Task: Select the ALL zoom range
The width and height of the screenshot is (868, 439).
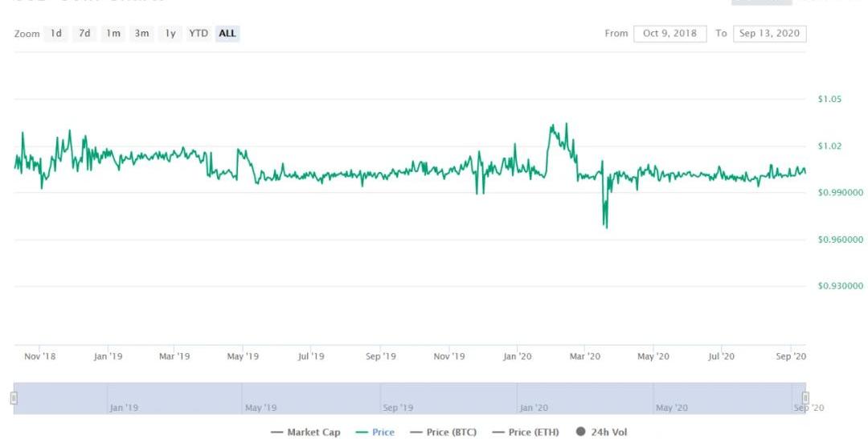Action: pos(227,34)
